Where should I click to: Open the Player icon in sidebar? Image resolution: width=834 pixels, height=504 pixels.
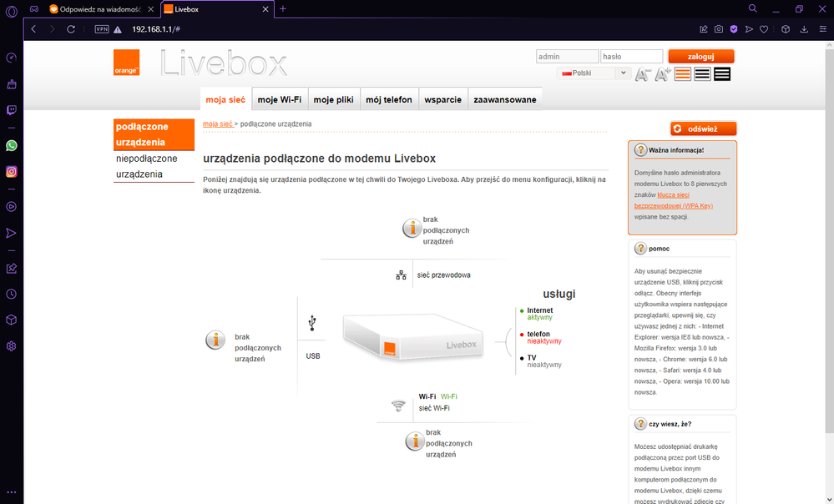(x=11, y=207)
